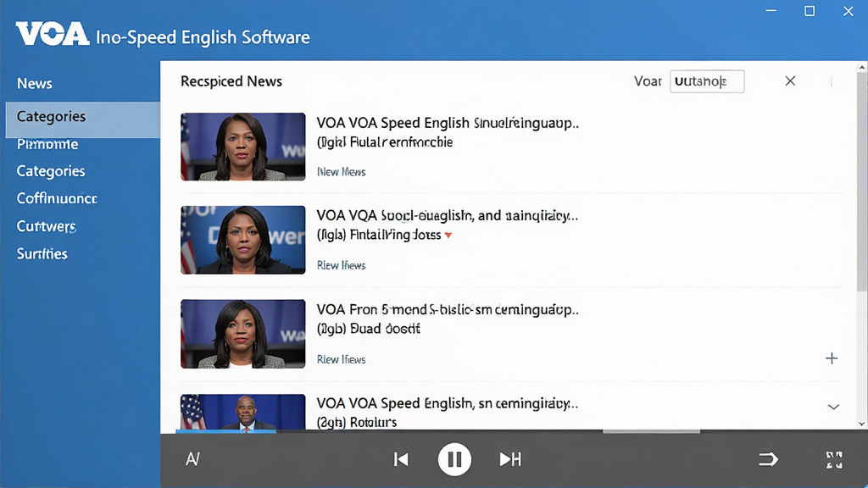Image resolution: width=868 pixels, height=488 pixels.
Task: Click the VOA logo in the header
Action: (53, 34)
